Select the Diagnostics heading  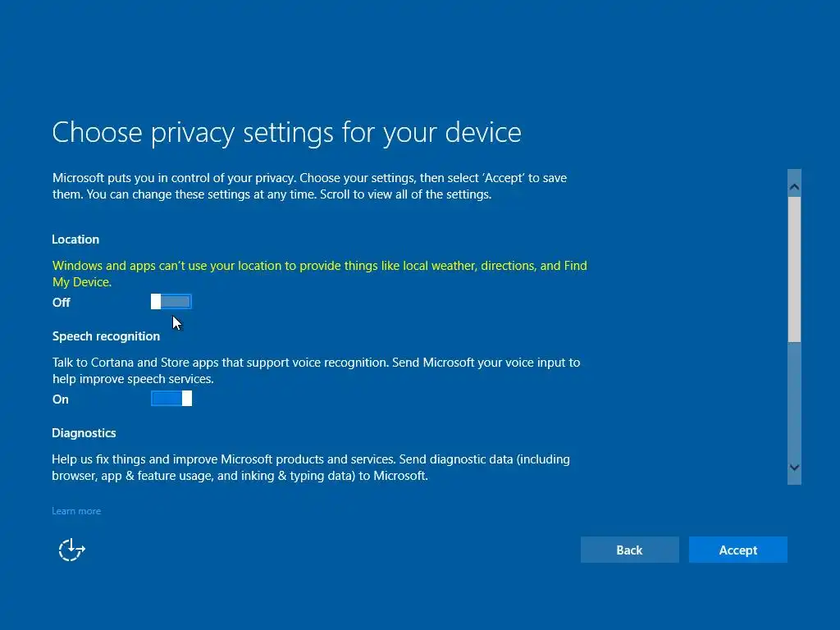84,433
